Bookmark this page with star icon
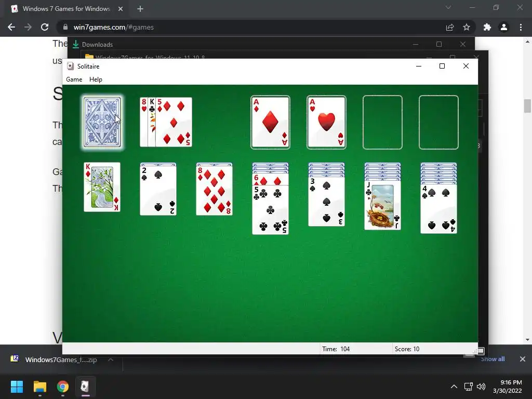Screen dimensions: 532x399 coord(467,27)
